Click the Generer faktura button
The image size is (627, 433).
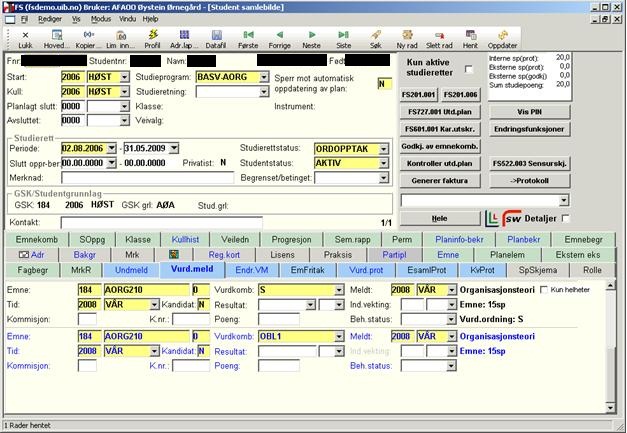click(x=439, y=181)
